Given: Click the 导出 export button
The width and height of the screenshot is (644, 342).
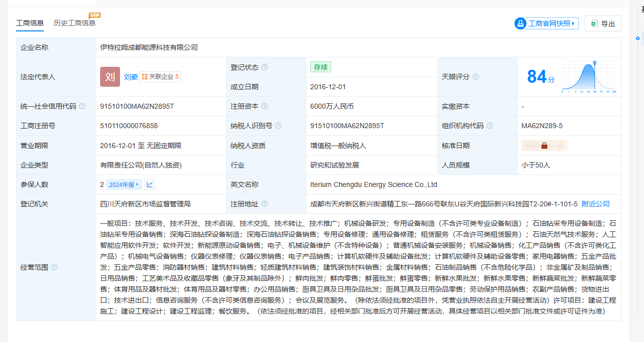Looking at the screenshot, I should [603, 23].
